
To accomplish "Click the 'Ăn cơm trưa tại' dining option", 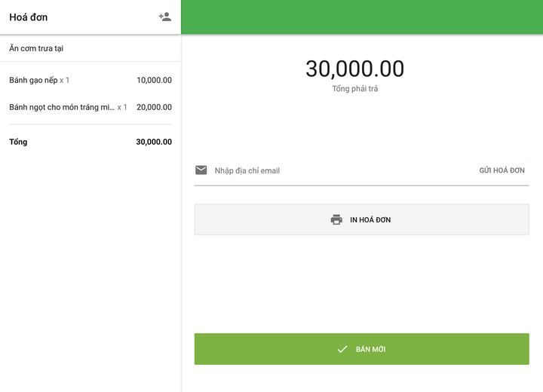I will click(x=36, y=48).
